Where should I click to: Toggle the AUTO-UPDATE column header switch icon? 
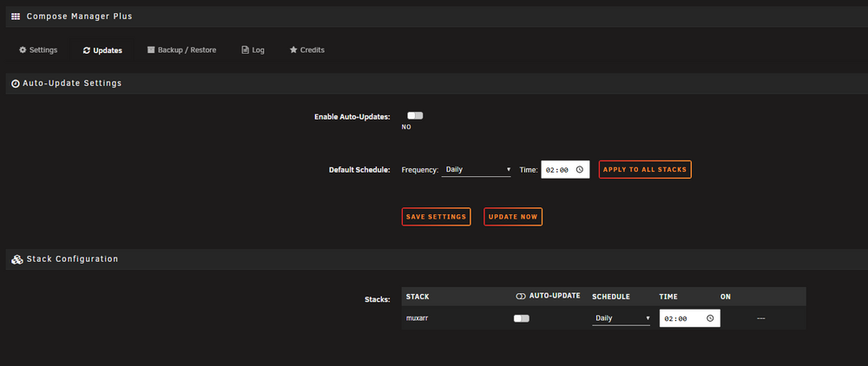[520, 297]
